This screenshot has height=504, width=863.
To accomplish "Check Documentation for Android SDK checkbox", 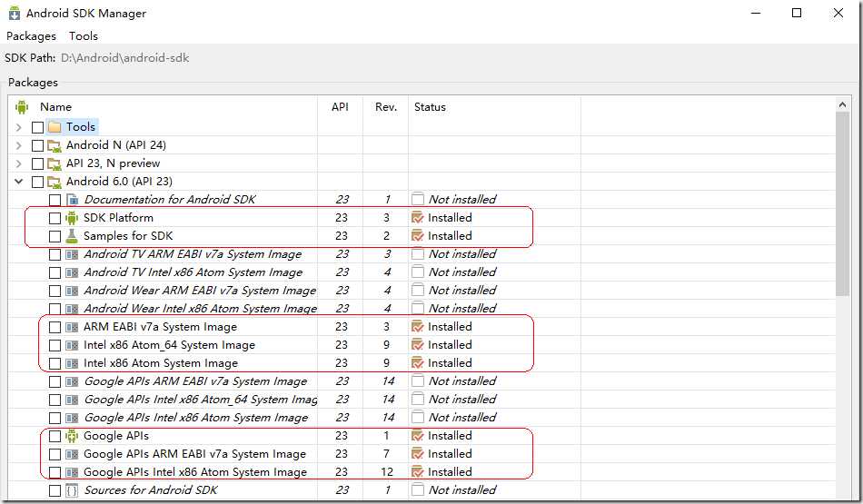I will (x=55, y=200).
